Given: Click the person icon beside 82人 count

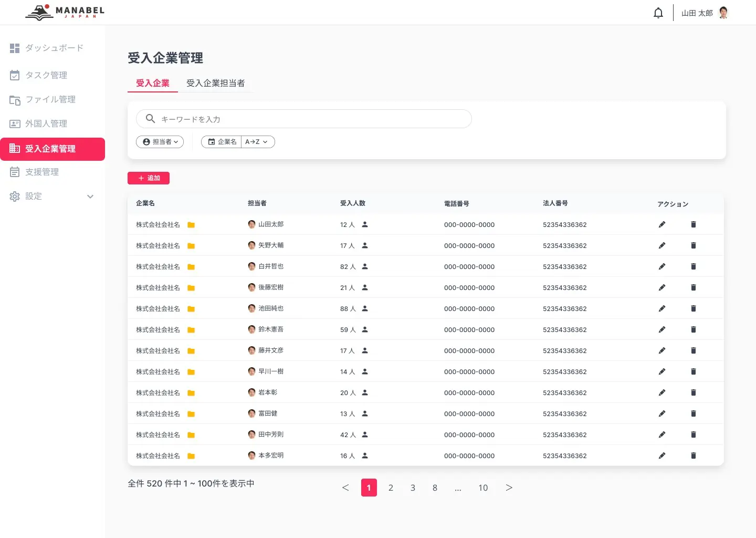Looking at the screenshot, I should [365, 266].
